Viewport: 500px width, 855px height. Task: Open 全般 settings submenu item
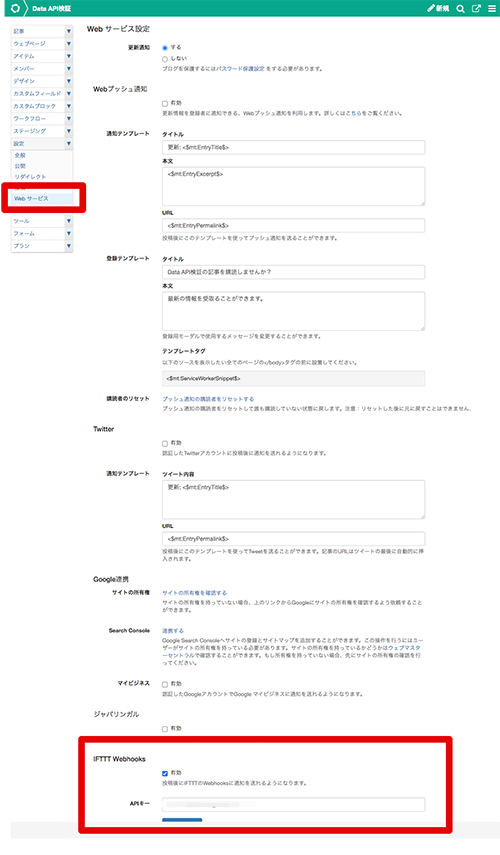coord(20,155)
